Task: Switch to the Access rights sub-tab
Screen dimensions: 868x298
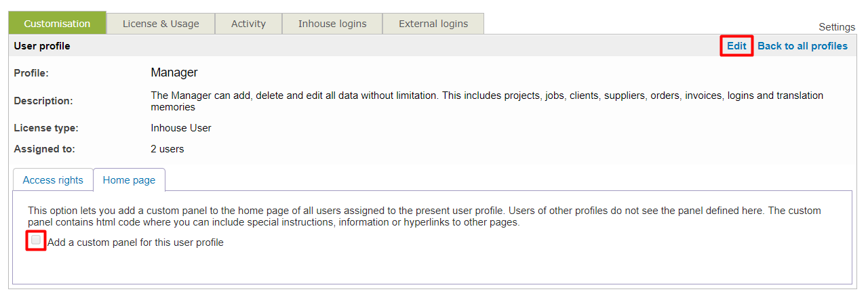Action: coord(53,180)
